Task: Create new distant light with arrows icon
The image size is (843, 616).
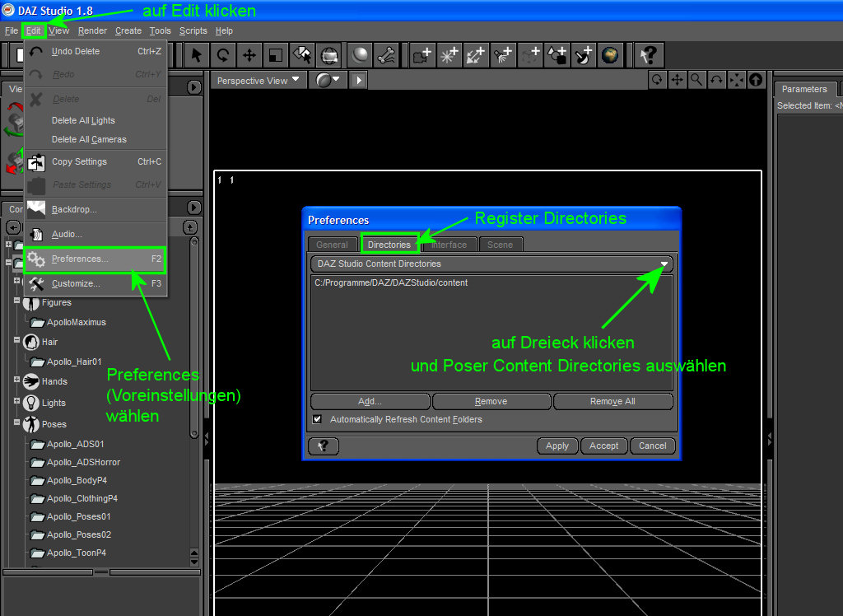Action: click(476, 55)
